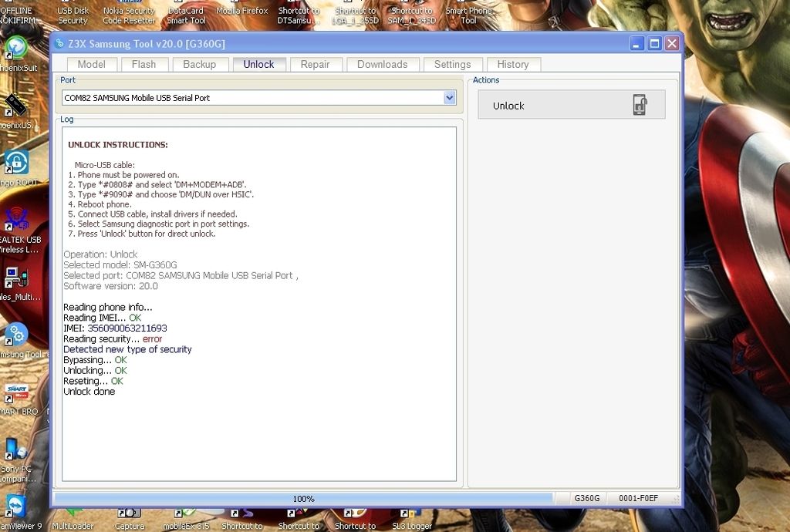Viewport: 790px width, 532px height.
Task: Expand the COM port dropdown arrow
Action: [450, 98]
